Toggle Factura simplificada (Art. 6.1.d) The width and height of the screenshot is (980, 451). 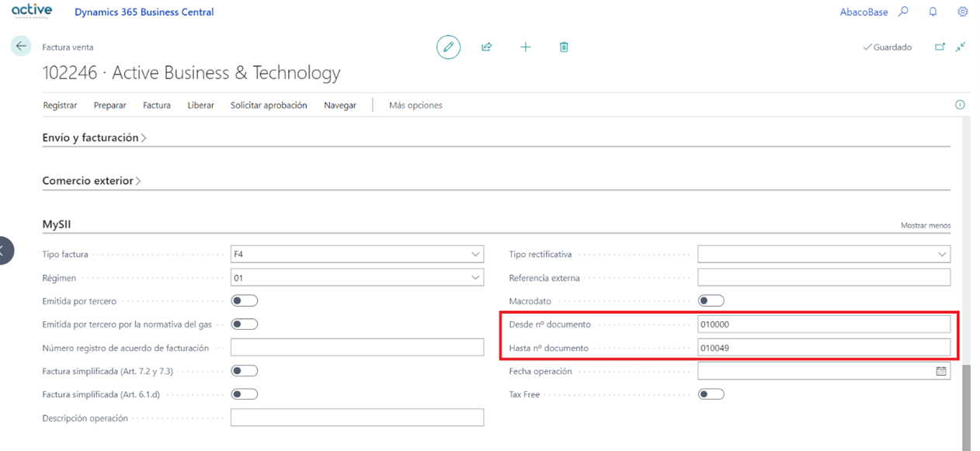[x=245, y=394]
